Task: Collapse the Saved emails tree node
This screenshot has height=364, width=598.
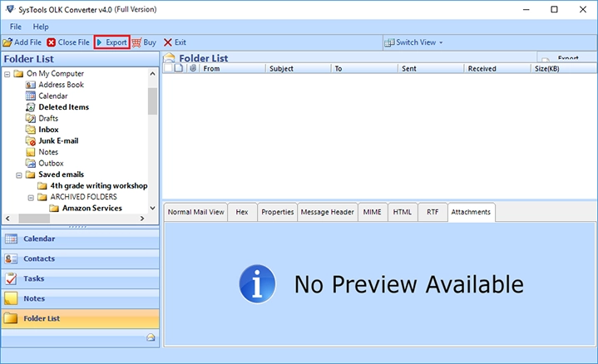Action: (x=18, y=175)
